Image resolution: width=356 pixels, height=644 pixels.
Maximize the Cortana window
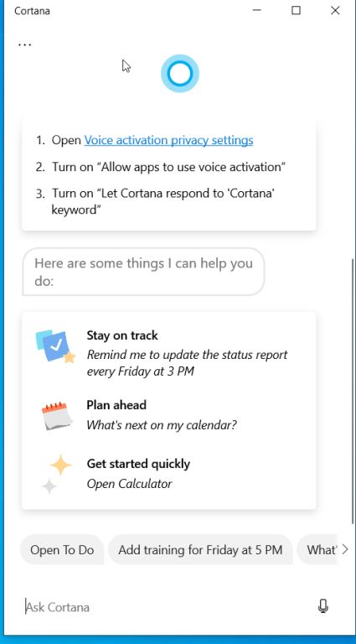(297, 10)
